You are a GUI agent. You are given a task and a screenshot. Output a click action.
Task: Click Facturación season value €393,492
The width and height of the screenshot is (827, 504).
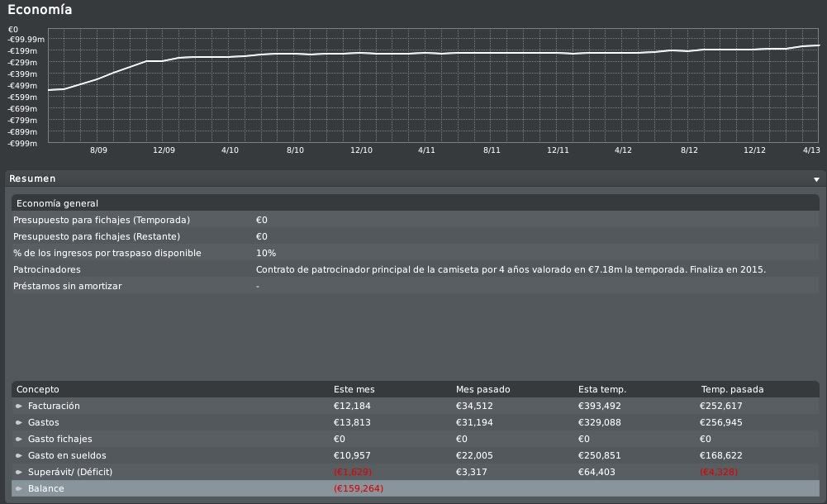599,406
